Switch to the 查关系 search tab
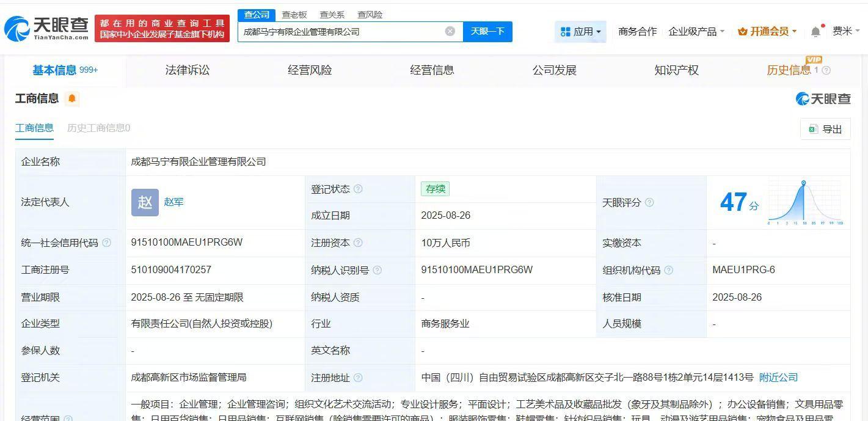This screenshot has width=868, height=421. [x=332, y=15]
